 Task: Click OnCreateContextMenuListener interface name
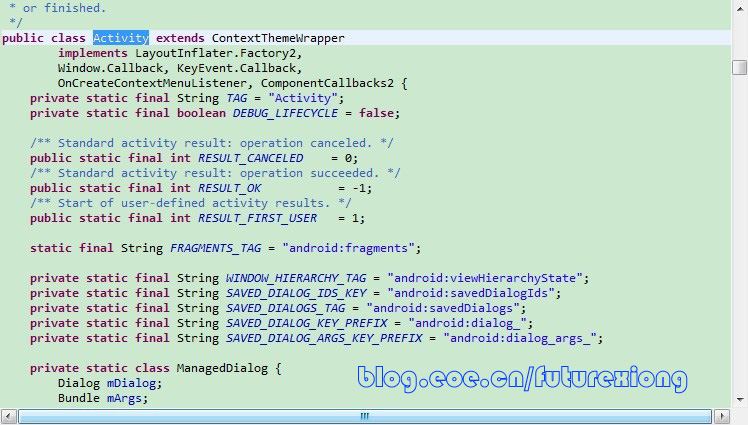click(x=152, y=83)
